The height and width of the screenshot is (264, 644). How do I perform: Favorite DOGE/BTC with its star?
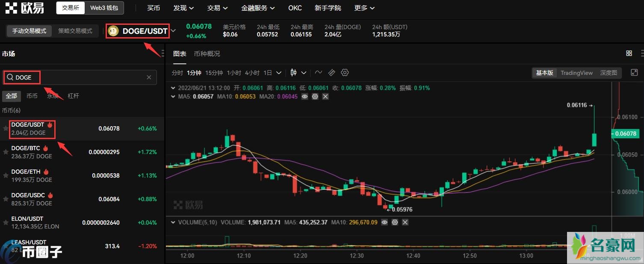click(x=6, y=152)
